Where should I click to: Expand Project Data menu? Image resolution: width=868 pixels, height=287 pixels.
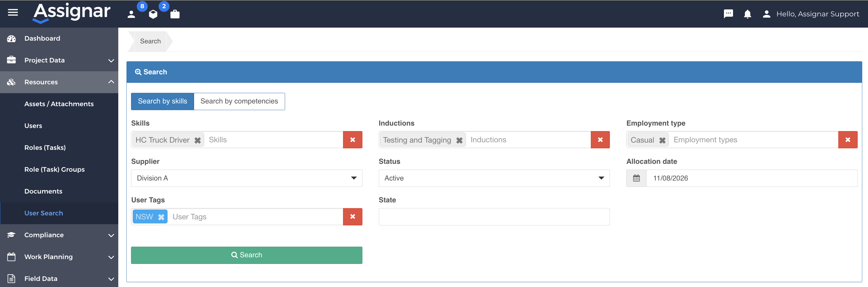(x=59, y=60)
